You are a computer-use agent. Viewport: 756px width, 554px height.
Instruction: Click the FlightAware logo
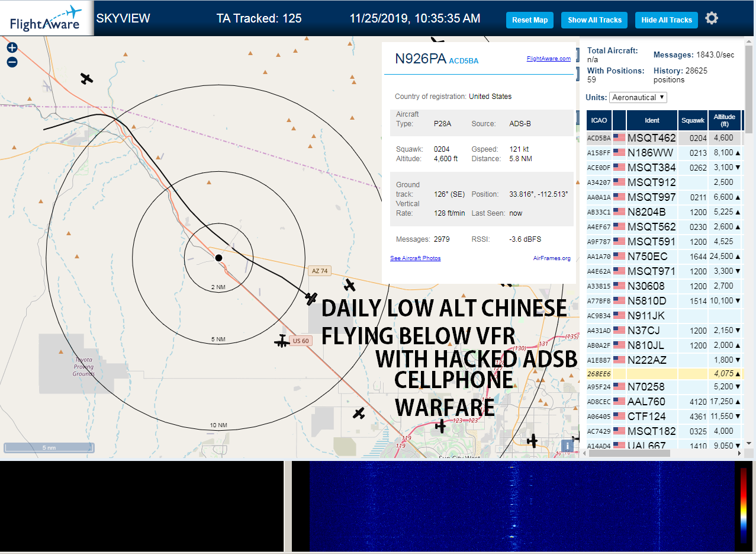click(46, 18)
